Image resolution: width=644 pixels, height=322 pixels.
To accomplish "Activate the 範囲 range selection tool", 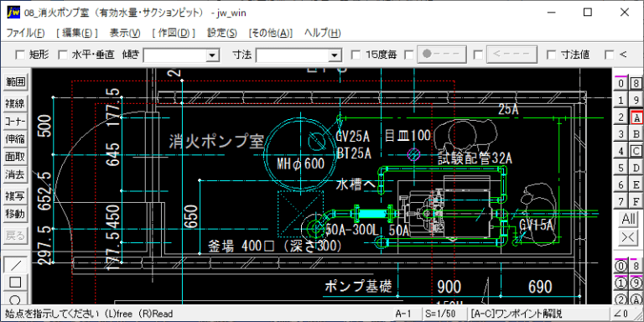I will point(15,82).
